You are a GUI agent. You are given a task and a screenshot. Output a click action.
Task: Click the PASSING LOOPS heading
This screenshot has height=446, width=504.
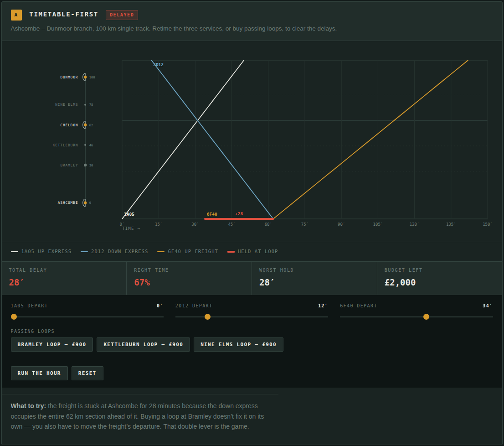32,331
